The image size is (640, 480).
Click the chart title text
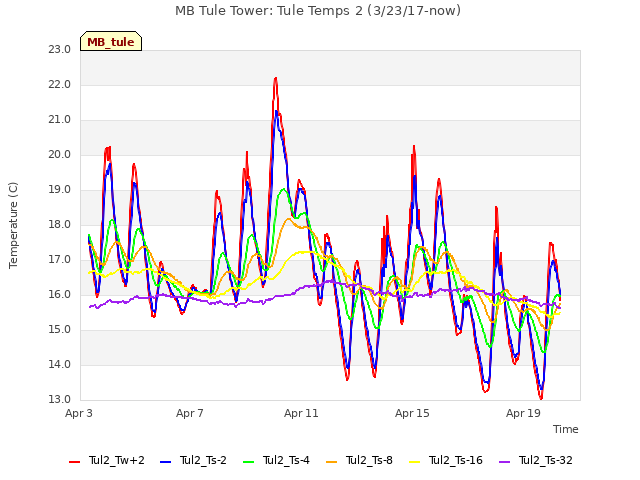(318, 11)
